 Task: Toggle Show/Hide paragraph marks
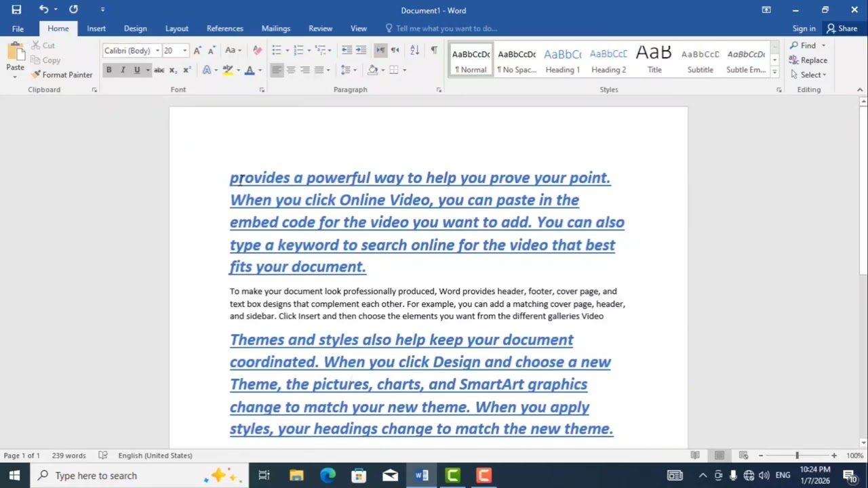point(434,50)
